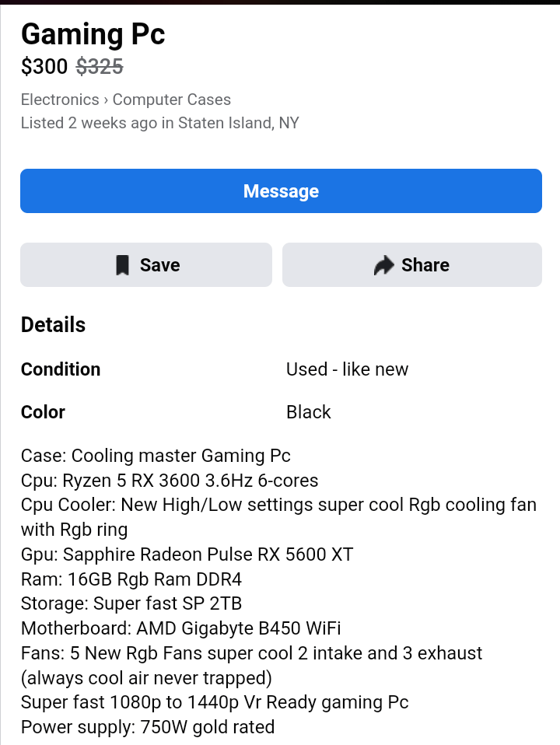Click the Save button label text
Viewport: 560px width, 745px height.
(x=159, y=265)
